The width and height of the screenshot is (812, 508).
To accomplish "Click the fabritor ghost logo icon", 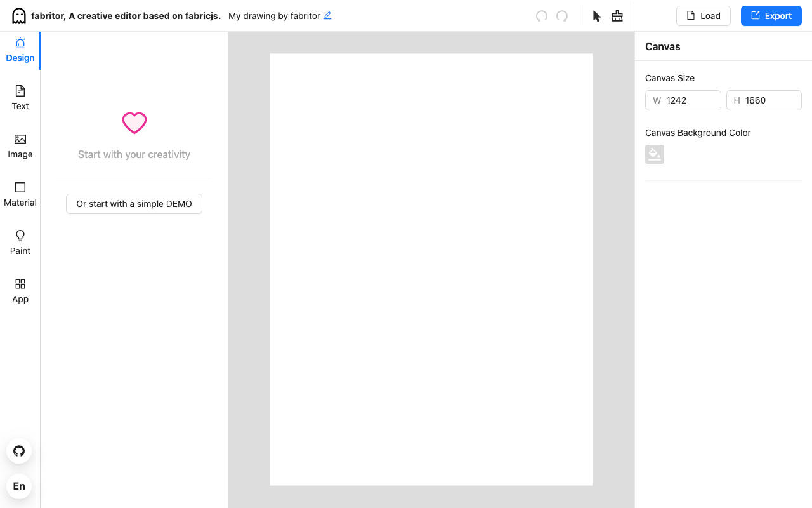I will coord(19,16).
